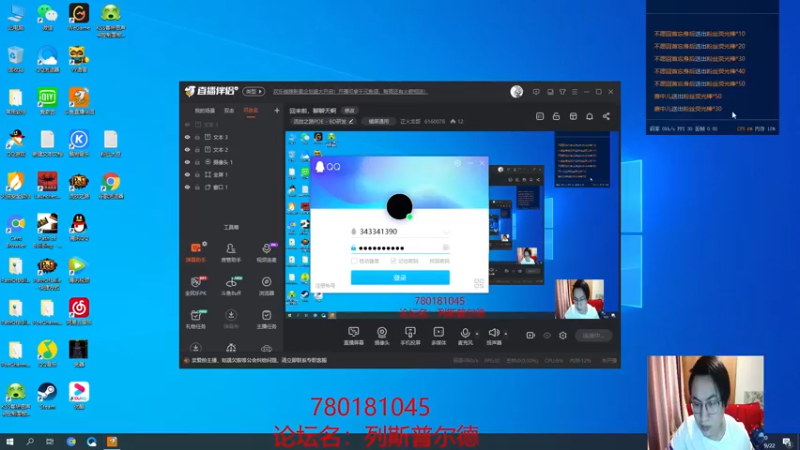Click the 直播中 status button
This screenshot has width=800, height=450.
pos(593,335)
